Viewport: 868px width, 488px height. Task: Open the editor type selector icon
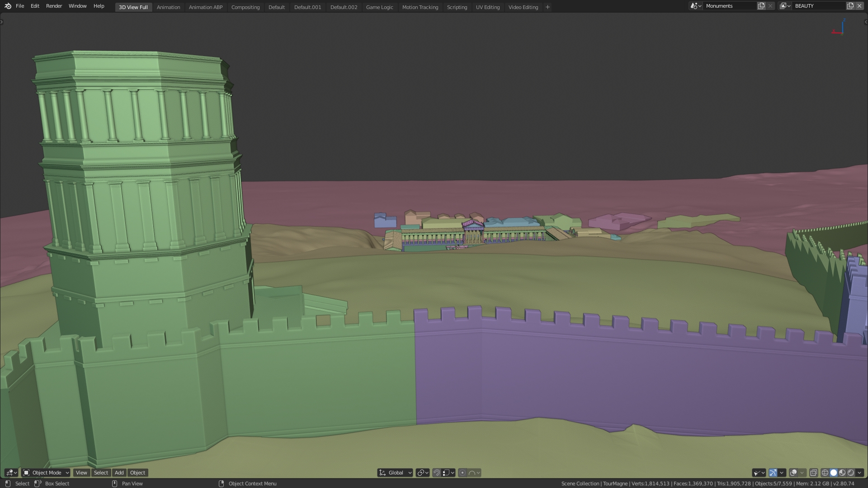[x=11, y=473]
